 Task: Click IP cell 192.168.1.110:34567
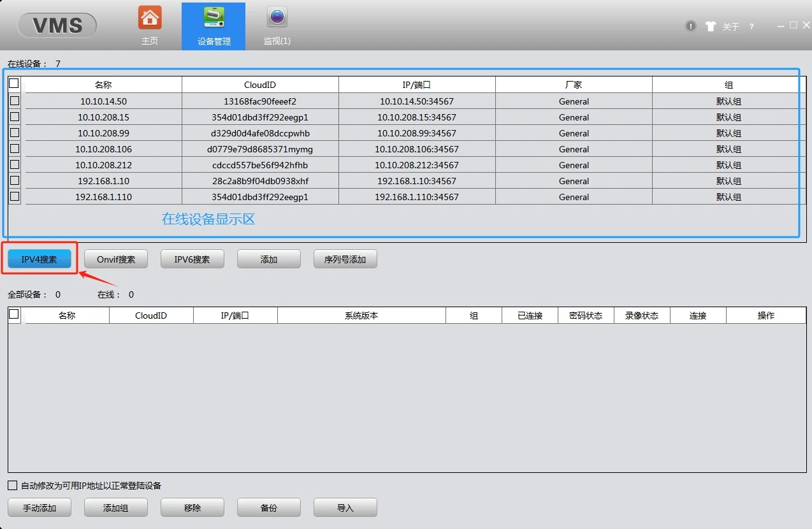click(x=417, y=197)
